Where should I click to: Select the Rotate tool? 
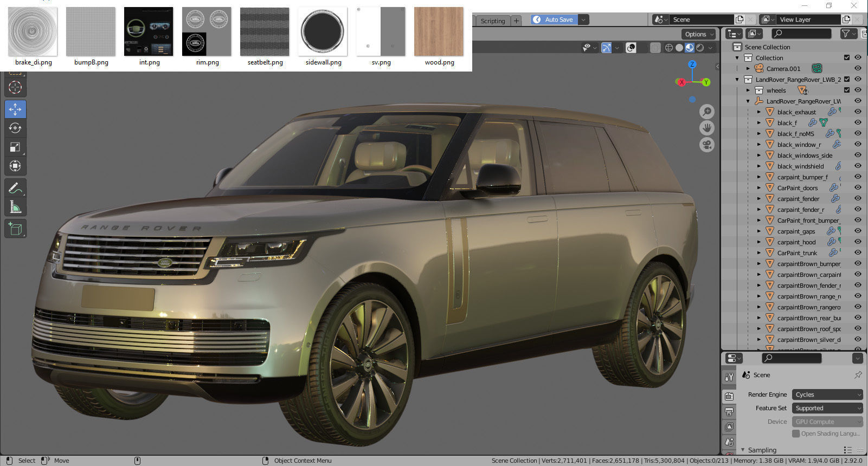(x=15, y=128)
